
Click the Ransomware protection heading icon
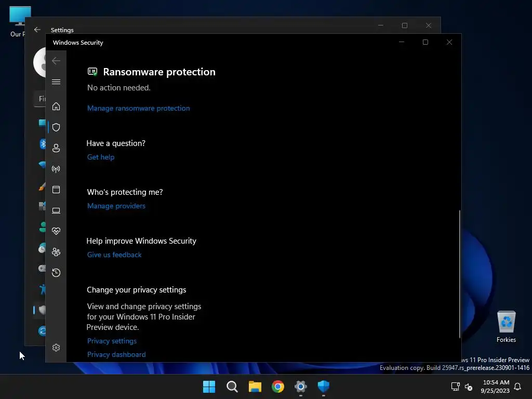pos(92,72)
